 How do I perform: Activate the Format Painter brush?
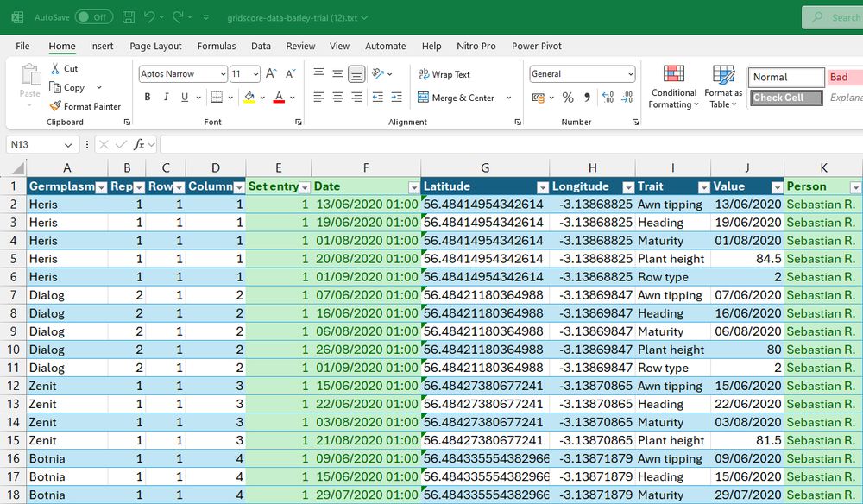(x=55, y=105)
